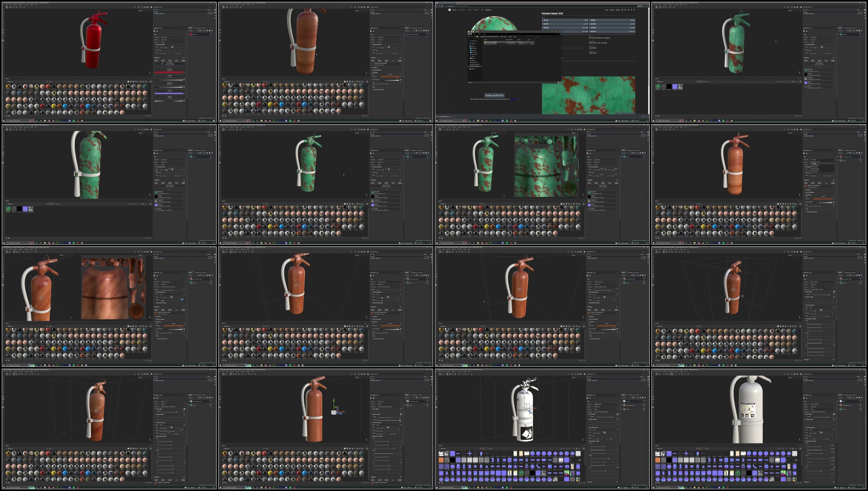The width and height of the screenshot is (868, 491).
Task: Click the tiling lock icon in red-extinguisher frame
Action: 172,47
